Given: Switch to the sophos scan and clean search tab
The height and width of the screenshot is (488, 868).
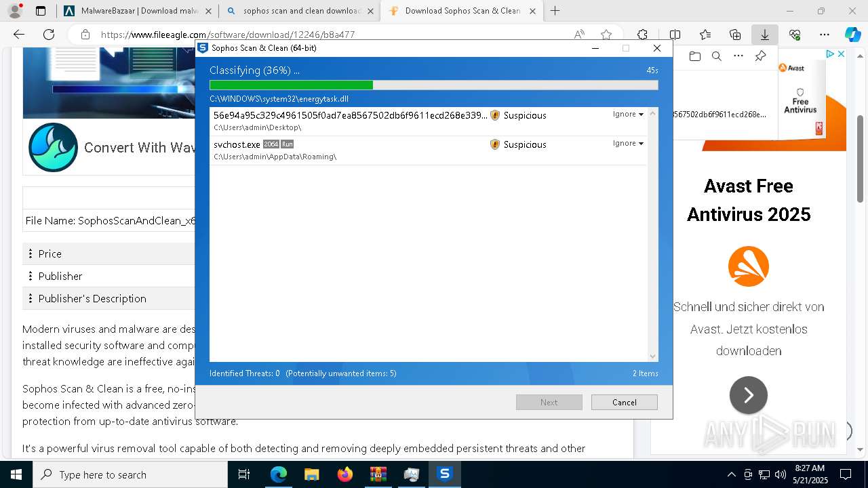Looking at the screenshot, I should point(300,11).
